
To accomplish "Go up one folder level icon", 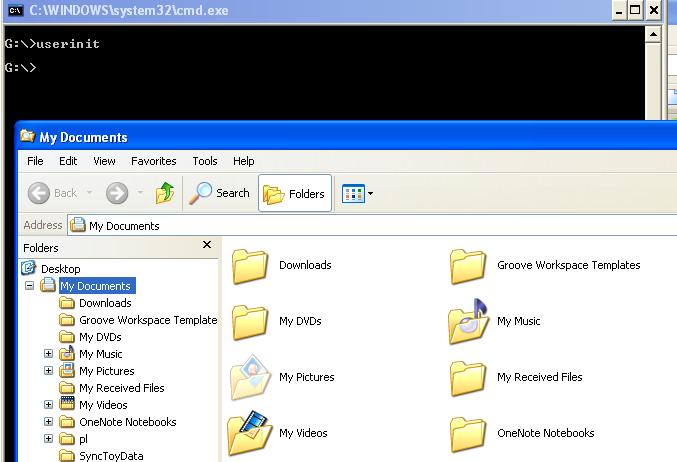I will (x=165, y=193).
